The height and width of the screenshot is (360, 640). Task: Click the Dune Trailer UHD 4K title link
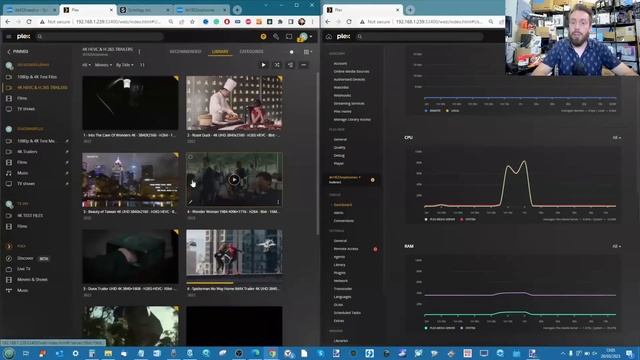[129, 289]
